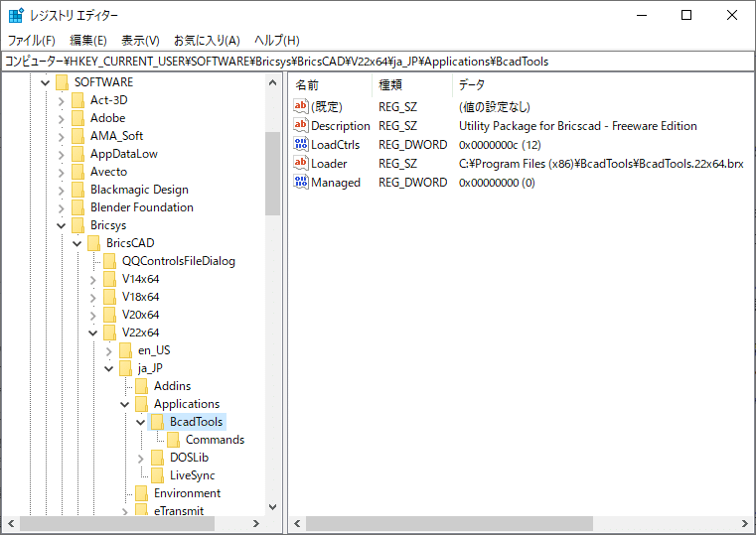Click the Registry Editor app icon in title bar
Viewport: 756px width, 535px height.
coord(16,16)
